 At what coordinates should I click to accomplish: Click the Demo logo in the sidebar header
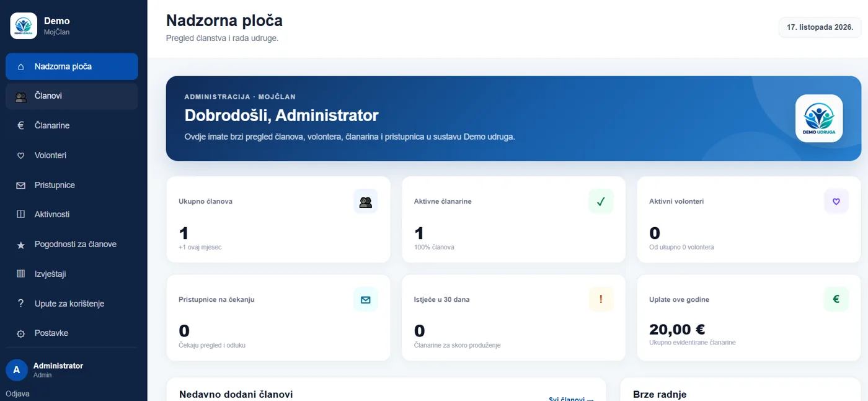(x=24, y=25)
